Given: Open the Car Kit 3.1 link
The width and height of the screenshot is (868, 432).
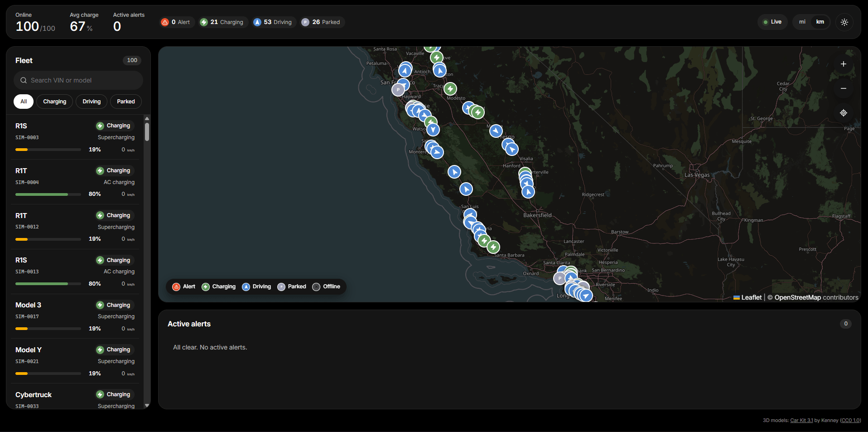Looking at the screenshot, I should [x=801, y=420].
